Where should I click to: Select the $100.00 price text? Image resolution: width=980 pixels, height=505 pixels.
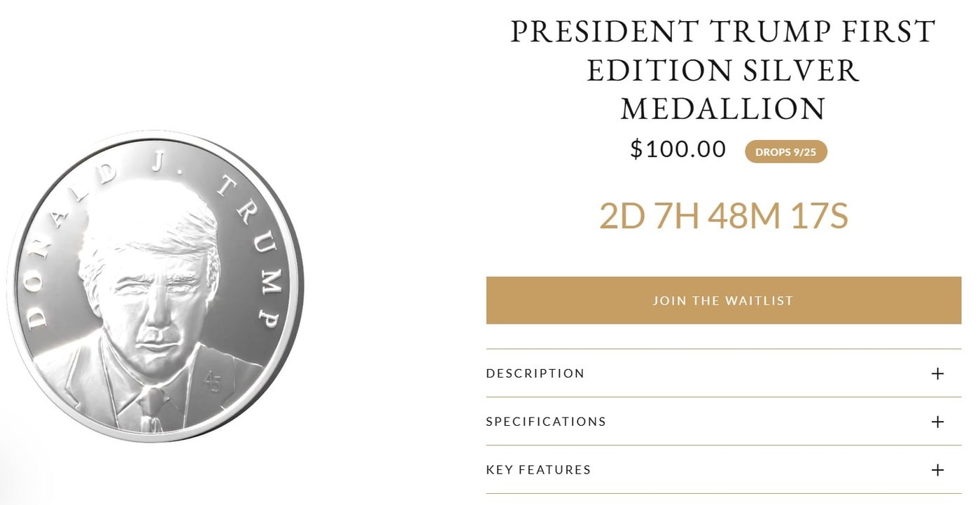click(678, 149)
